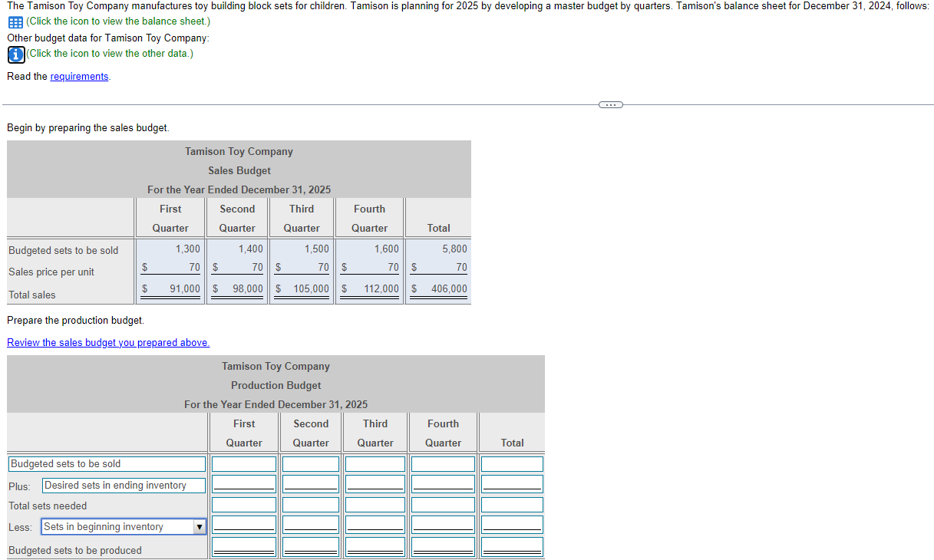Click Total input for Budgeted sets to be sold
The height and width of the screenshot is (560, 934).
(512, 464)
